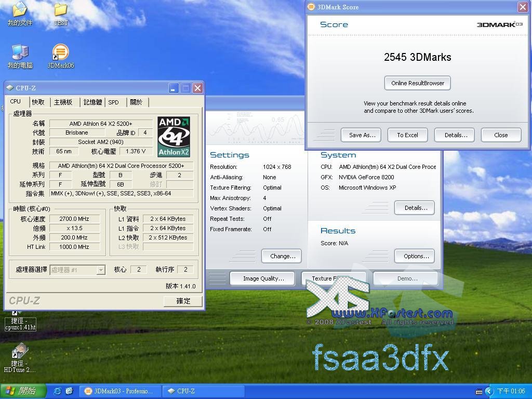
Task: Switch to 3DMark03 taskbar window
Action: click(x=119, y=391)
